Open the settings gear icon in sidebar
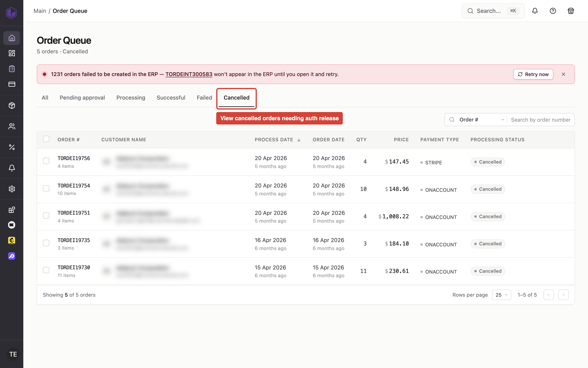Screen dimensions: 588x368 point(12,189)
